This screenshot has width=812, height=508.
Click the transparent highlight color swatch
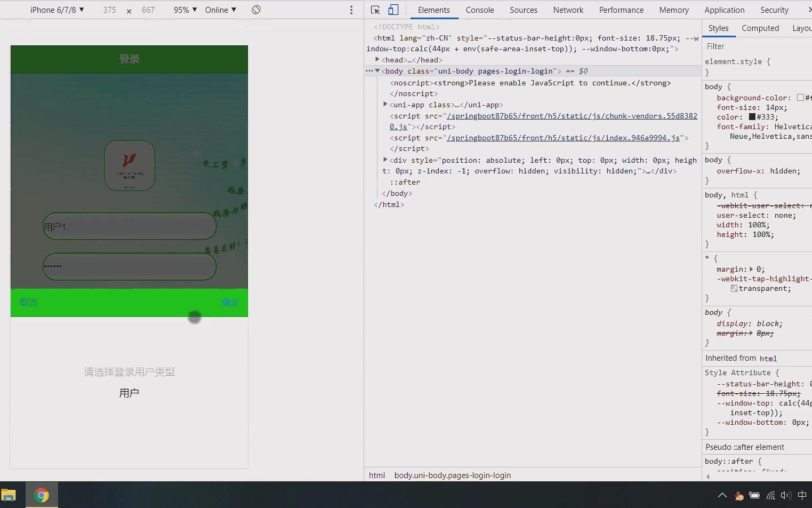[x=734, y=289]
